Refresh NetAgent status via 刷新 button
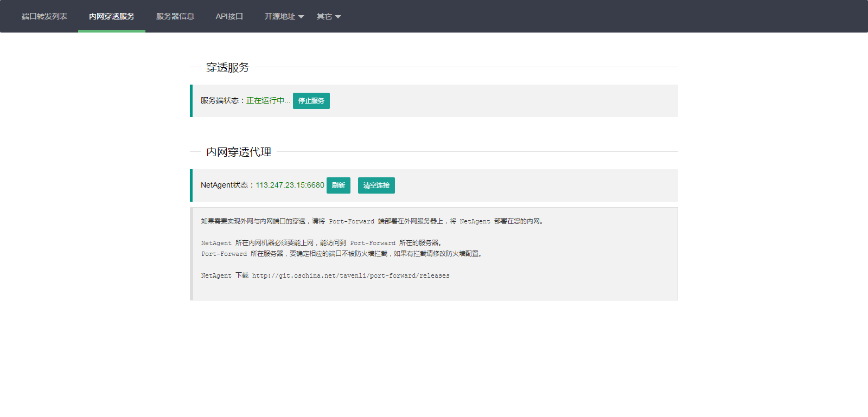 pos(338,185)
